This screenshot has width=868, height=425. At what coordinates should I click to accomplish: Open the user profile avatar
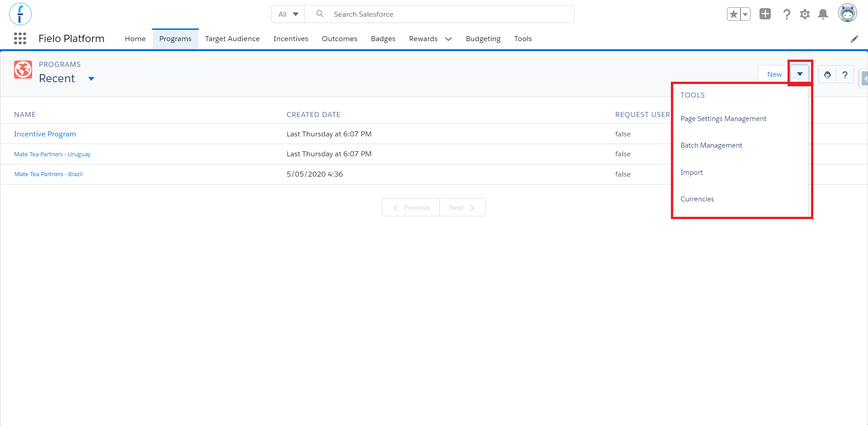[847, 13]
